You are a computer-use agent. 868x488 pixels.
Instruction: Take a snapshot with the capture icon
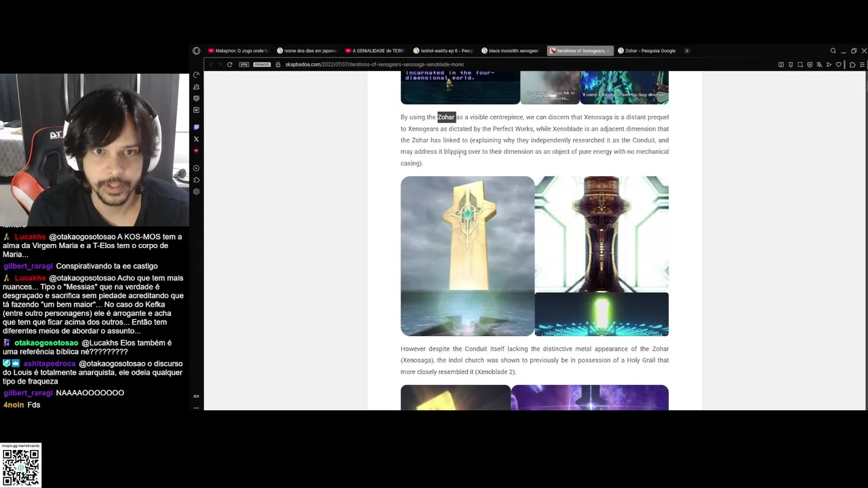pyautogui.click(x=800, y=64)
